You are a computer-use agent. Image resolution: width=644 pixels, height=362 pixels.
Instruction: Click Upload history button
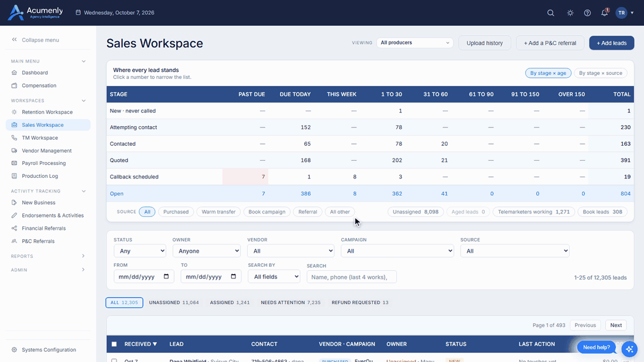click(x=485, y=43)
